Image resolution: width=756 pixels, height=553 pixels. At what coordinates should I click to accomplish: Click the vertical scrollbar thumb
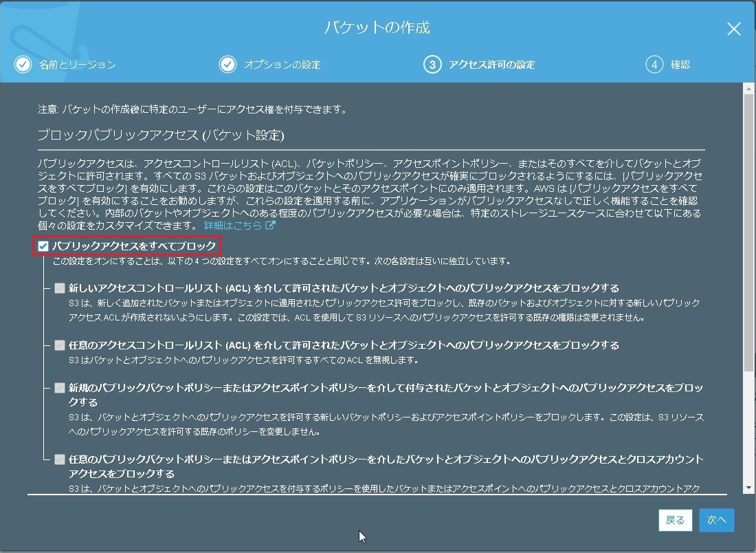coord(748,232)
